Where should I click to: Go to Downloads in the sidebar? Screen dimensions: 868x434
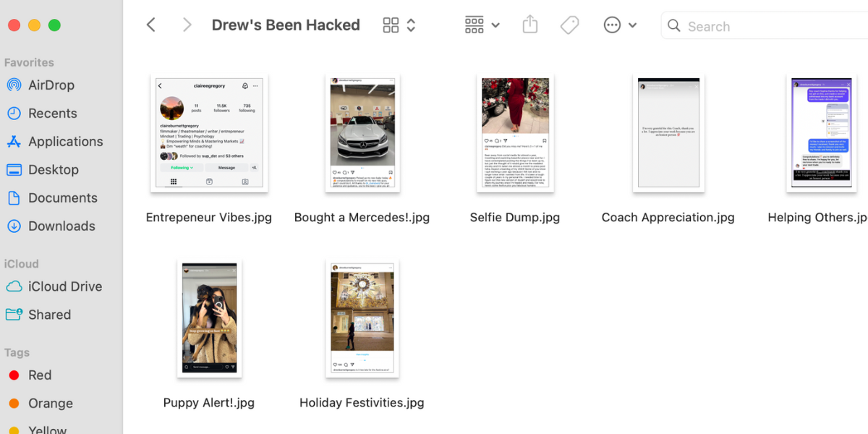[x=61, y=226]
